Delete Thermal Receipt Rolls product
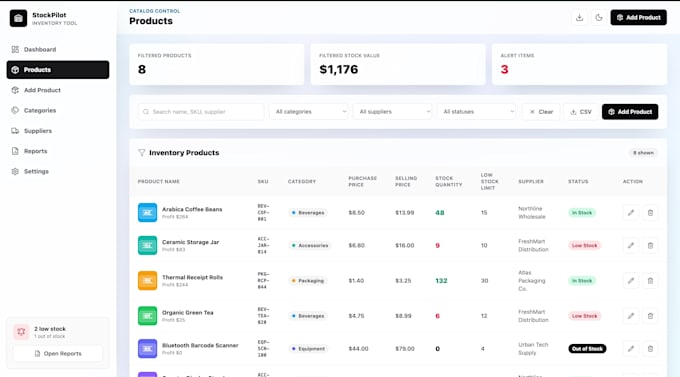680x377 pixels. (650, 281)
